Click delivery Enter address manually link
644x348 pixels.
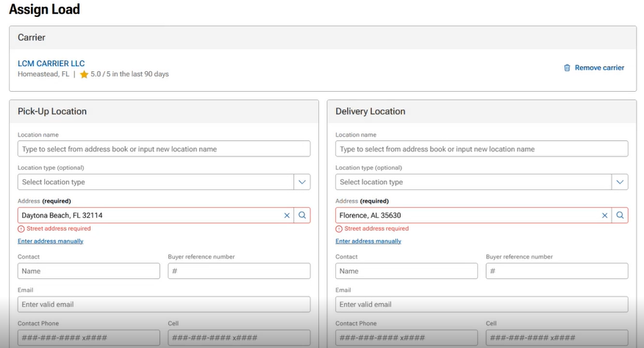[x=368, y=242]
